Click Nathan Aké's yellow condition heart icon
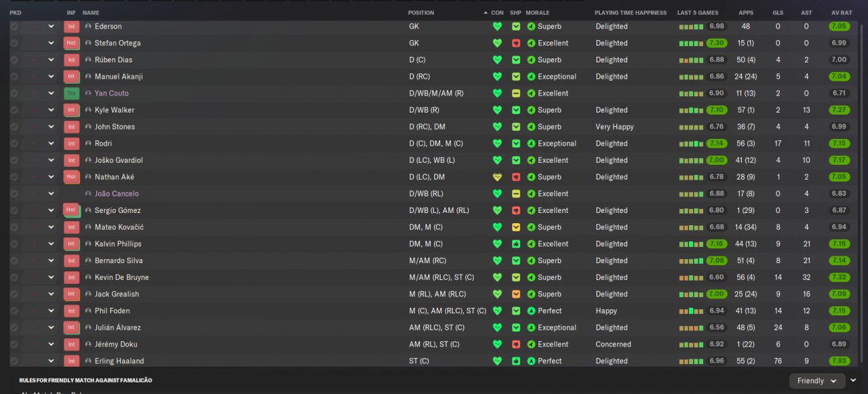The height and width of the screenshot is (394, 868). point(497,177)
